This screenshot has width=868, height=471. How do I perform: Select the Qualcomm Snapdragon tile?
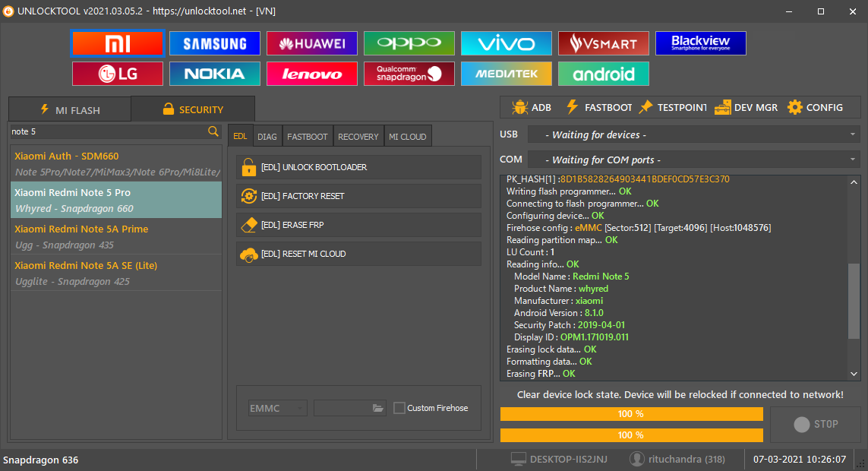point(409,74)
